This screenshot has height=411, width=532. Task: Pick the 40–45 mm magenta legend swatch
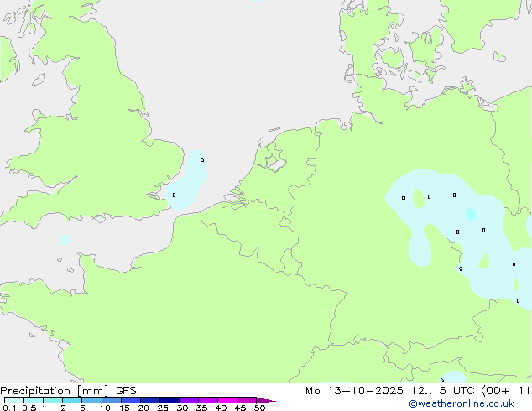click(x=227, y=400)
